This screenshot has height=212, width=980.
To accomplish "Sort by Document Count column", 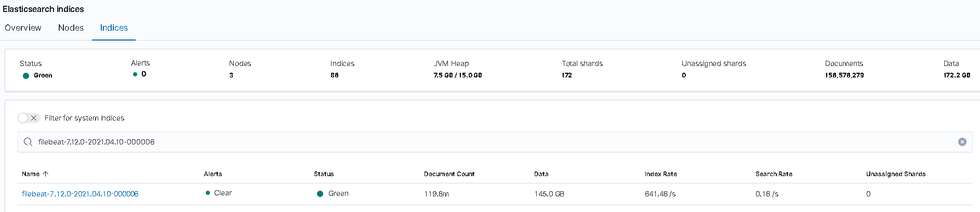I will click(x=449, y=174).
